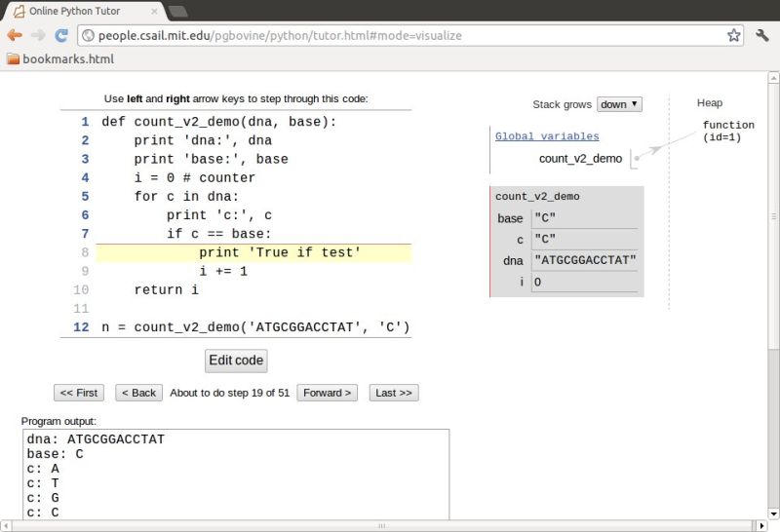The width and height of the screenshot is (780, 532).
Task: Click the Global variables link
Action: 547,136
